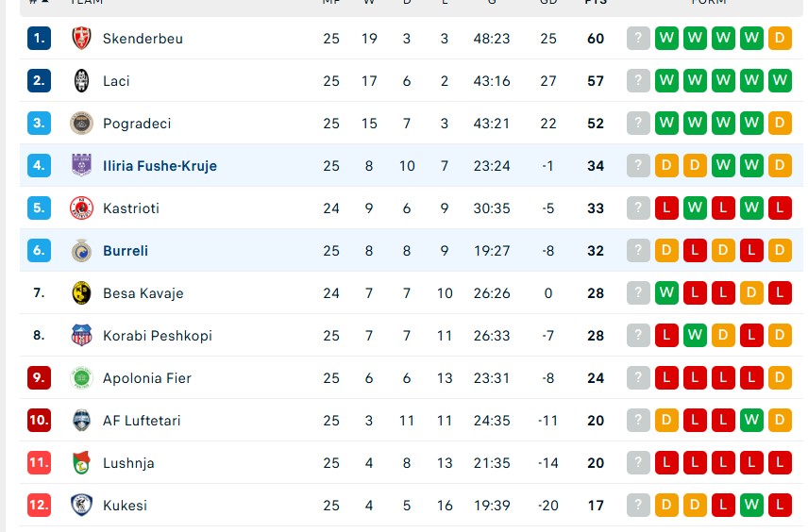The width and height of the screenshot is (808, 532).
Task: Click the red rank 12 position badge
Action: click(x=39, y=506)
